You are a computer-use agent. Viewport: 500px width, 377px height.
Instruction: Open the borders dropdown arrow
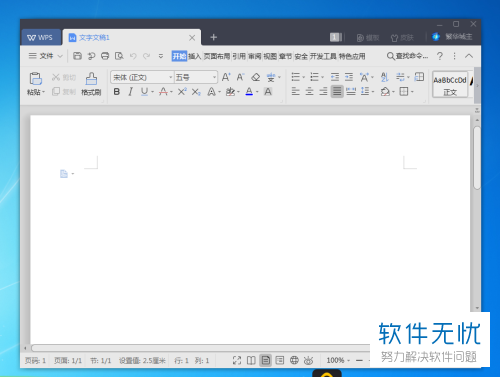pyautogui.click(x=412, y=92)
